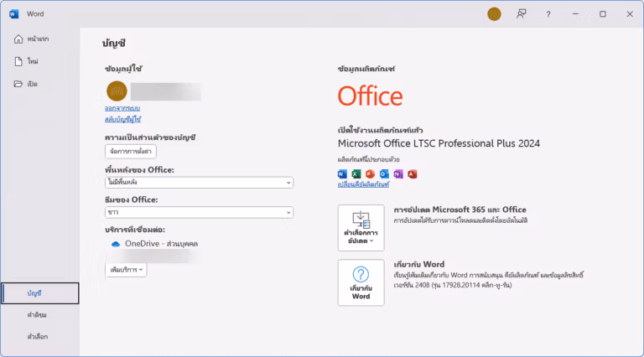Image resolution: width=644 pixels, height=357 pixels.
Task: Minimize the Word window
Action: (x=575, y=14)
